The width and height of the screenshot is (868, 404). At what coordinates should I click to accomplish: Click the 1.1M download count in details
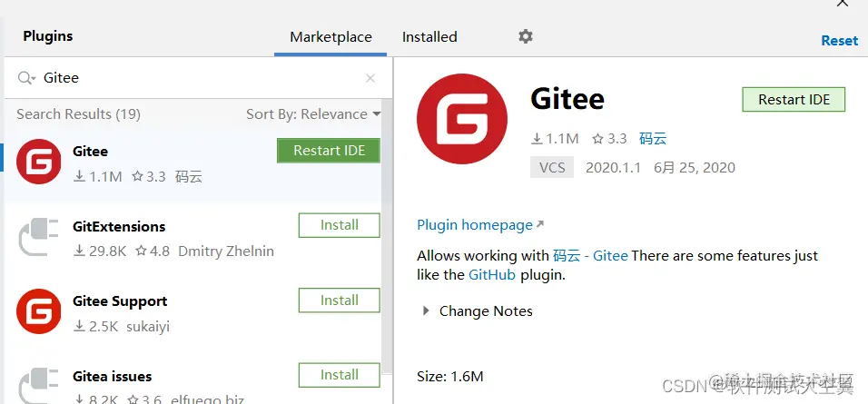(x=555, y=138)
